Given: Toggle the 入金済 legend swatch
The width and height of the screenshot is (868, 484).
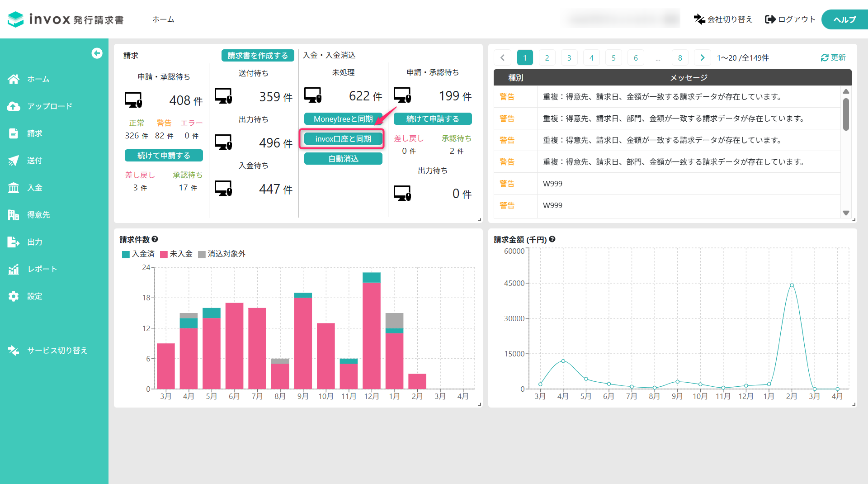Looking at the screenshot, I should [126, 254].
